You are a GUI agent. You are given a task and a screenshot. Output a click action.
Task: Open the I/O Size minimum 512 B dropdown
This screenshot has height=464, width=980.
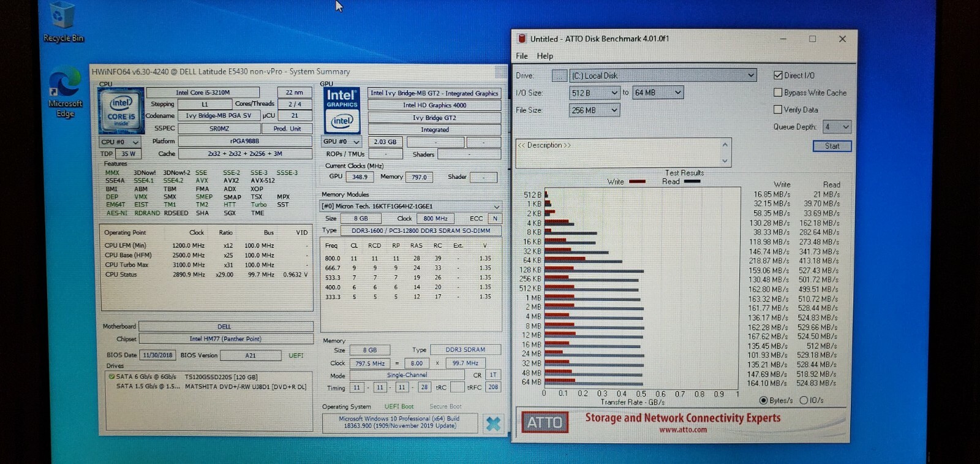[x=595, y=93]
